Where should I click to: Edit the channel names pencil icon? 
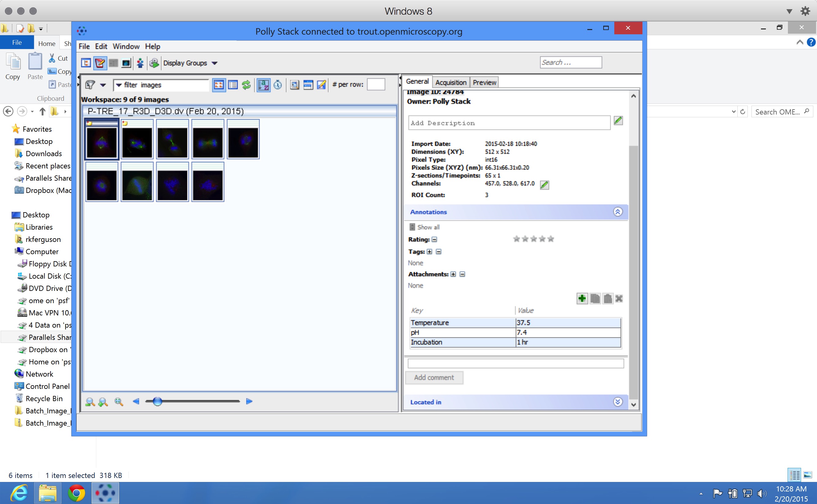544,185
